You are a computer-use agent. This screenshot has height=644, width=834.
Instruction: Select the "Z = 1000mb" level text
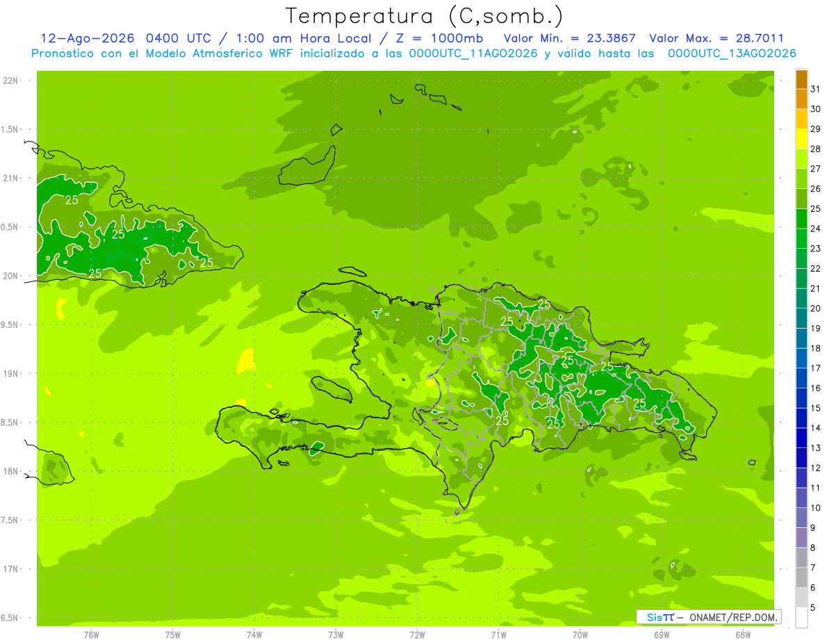click(x=439, y=38)
